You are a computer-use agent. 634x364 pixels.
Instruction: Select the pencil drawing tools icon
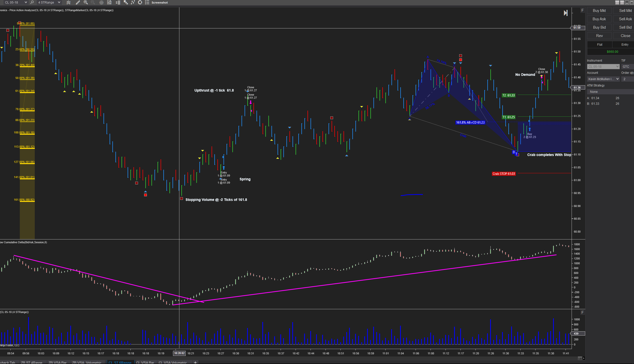pos(78,2)
